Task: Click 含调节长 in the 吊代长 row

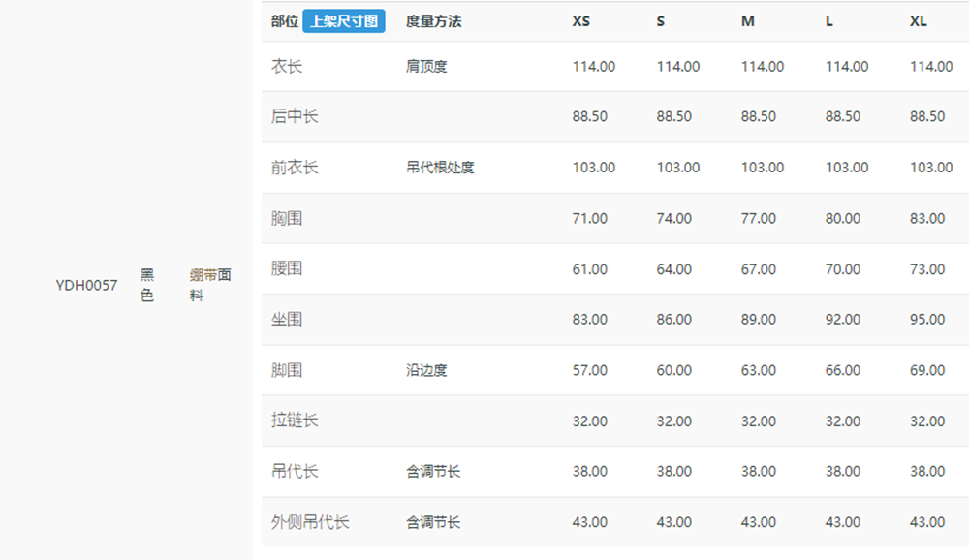Action: point(433,472)
